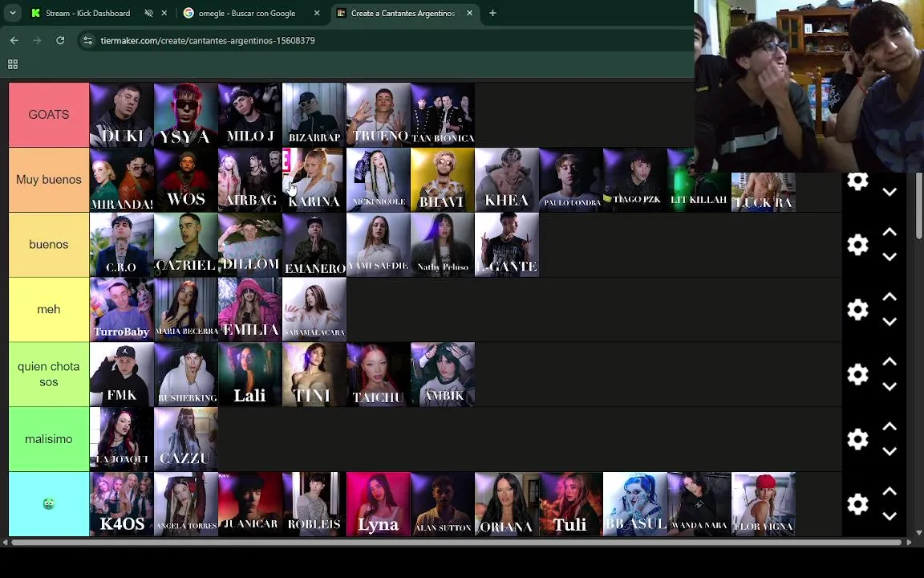Viewport: 924px width, 578px height.
Task: Click the Muy buenos tier label
Action: point(49,179)
